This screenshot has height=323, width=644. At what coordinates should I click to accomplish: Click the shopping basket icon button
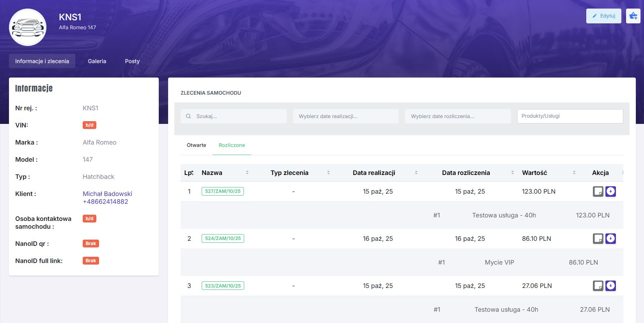[633, 16]
